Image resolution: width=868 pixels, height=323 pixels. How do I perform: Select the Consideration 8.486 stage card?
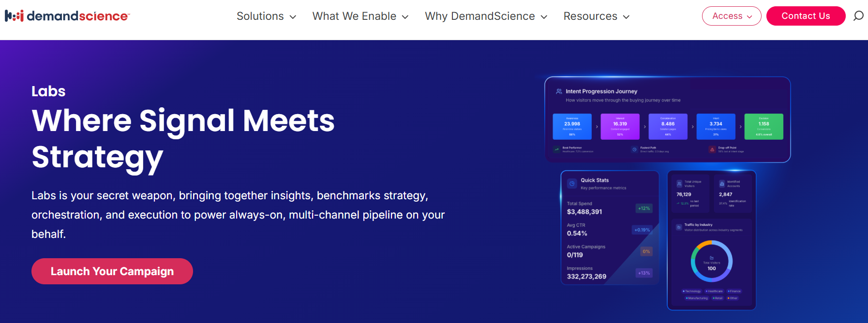pyautogui.click(x=668, y=127)
